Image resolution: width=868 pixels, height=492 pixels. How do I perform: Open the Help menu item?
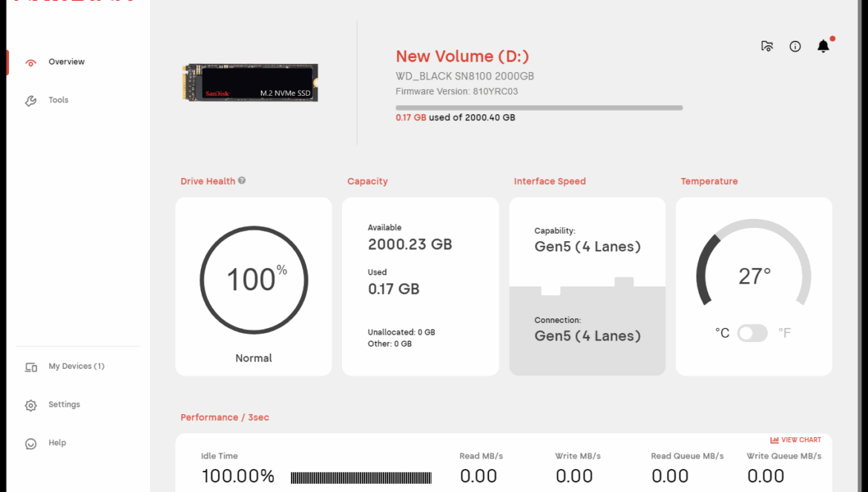(x=57, y=442)
